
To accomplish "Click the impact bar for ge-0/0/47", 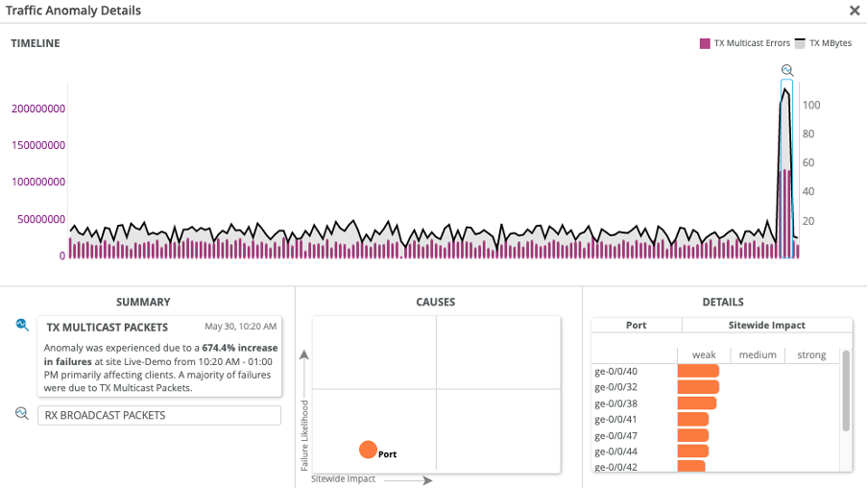I will point(693,435).
